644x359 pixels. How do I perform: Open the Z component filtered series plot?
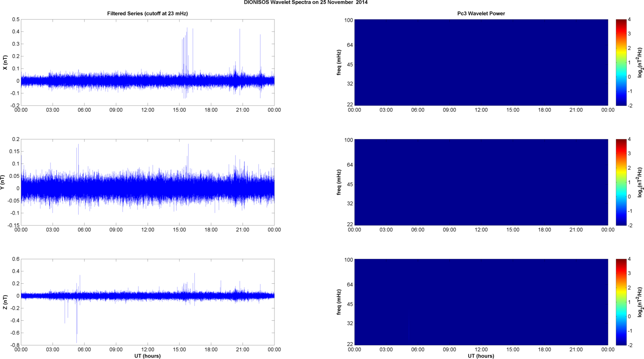tap(148, 302)
